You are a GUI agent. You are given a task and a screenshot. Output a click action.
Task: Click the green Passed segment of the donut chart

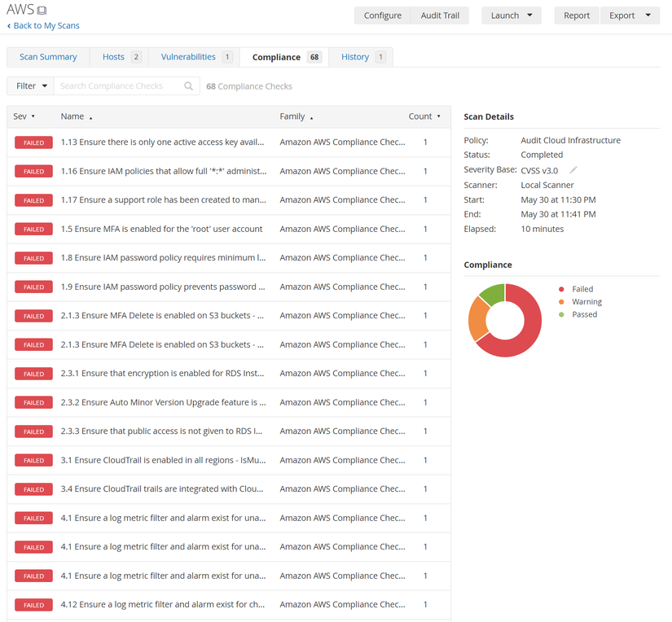coord(494,292)
